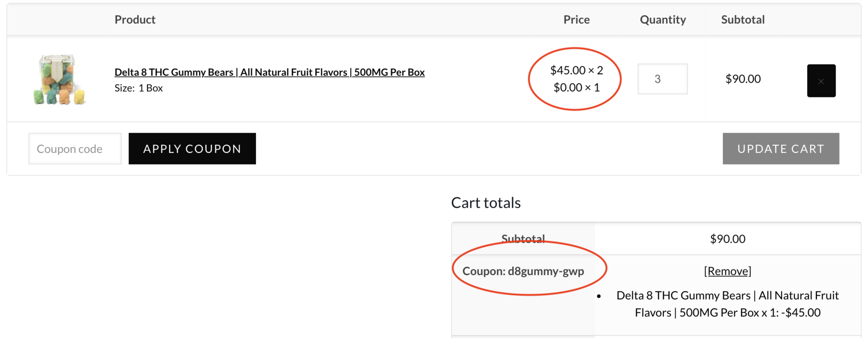868x338 pixels.
Task: Click the -$45.00 discount line description
Action: tap(727, 304)
